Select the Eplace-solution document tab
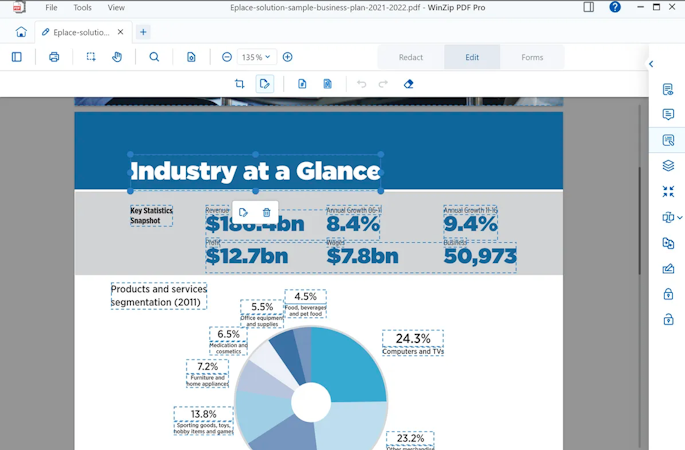685x450 pixels. pyautogui.click(x=81, y=32)
